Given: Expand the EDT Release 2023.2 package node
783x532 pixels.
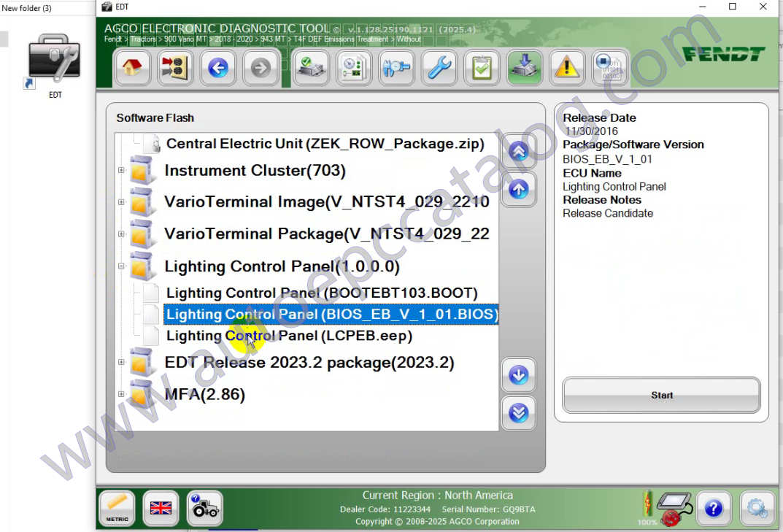Looking at the screenshot, I should click(121, 362).
